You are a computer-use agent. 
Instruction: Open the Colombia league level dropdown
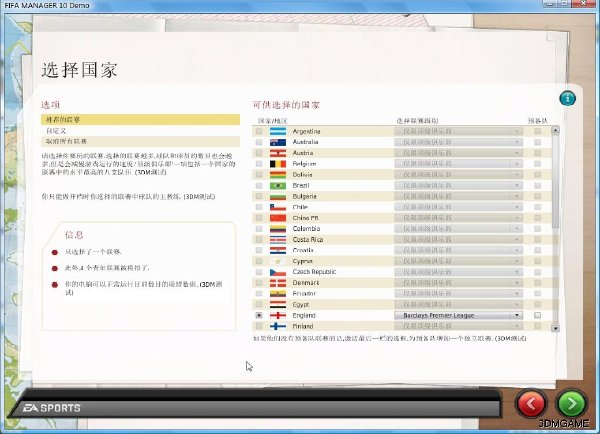tap(458, 229)
